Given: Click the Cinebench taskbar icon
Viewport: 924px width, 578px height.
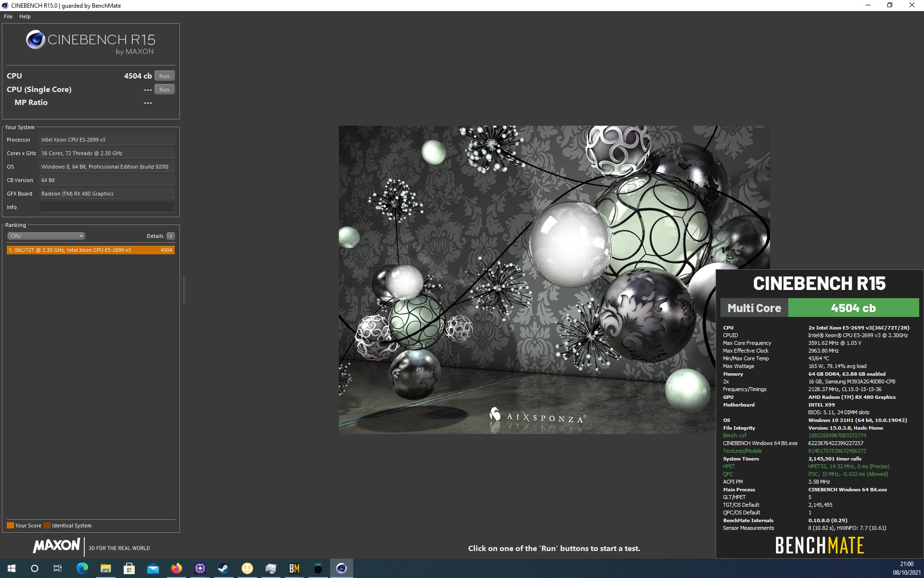Looking at the screenshot, I should [x=342, y=568].
